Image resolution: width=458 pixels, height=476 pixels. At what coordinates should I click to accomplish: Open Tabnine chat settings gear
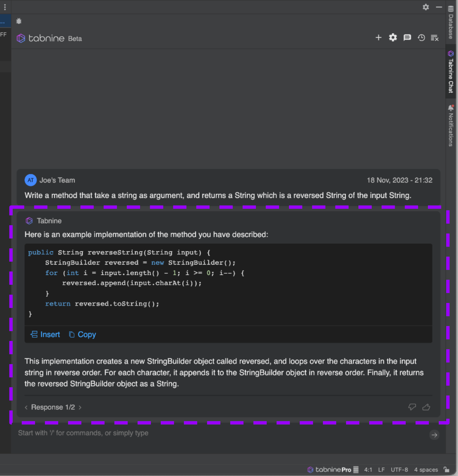(x=393, y=38)
